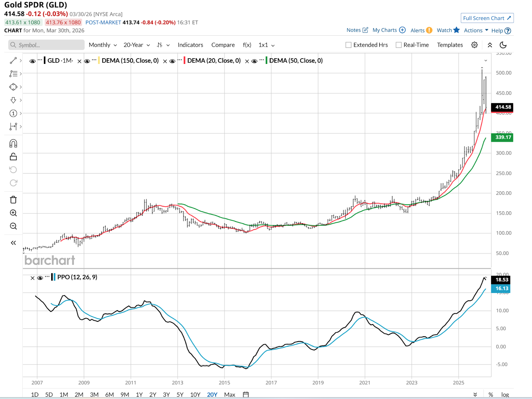Screen dimensions: 532x399
Task: Select the shapes drawing tool
Action: tap(13, 87)
